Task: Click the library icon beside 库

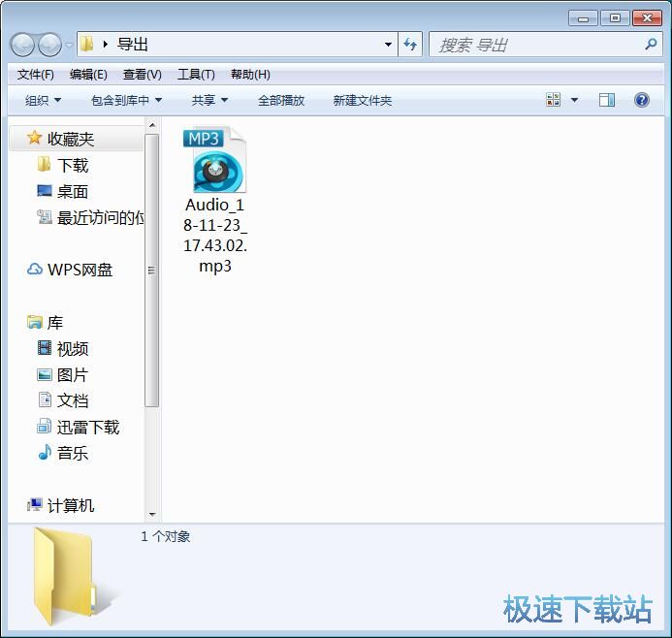Action: 34,322
